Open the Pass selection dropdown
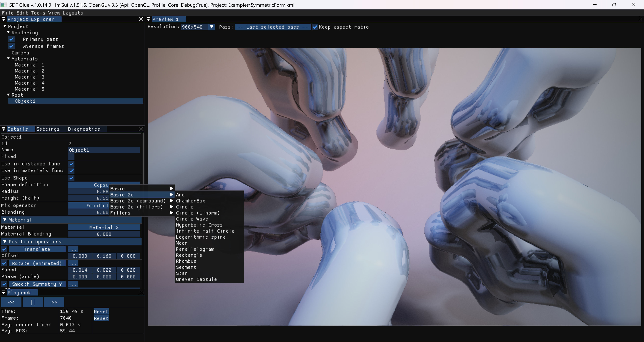 coord(273,27)
